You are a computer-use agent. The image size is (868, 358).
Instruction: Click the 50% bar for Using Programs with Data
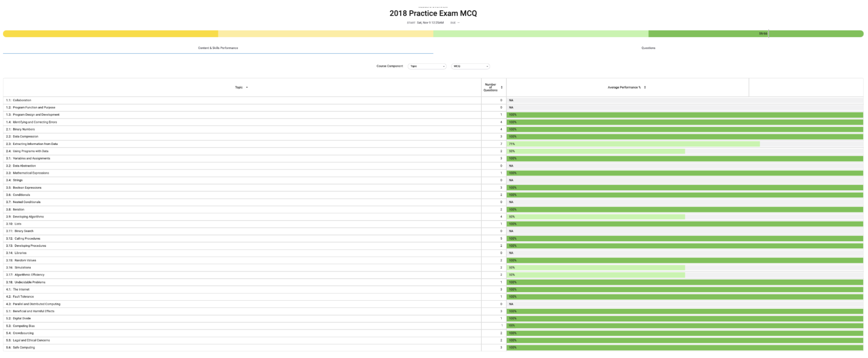click(596, 151)
